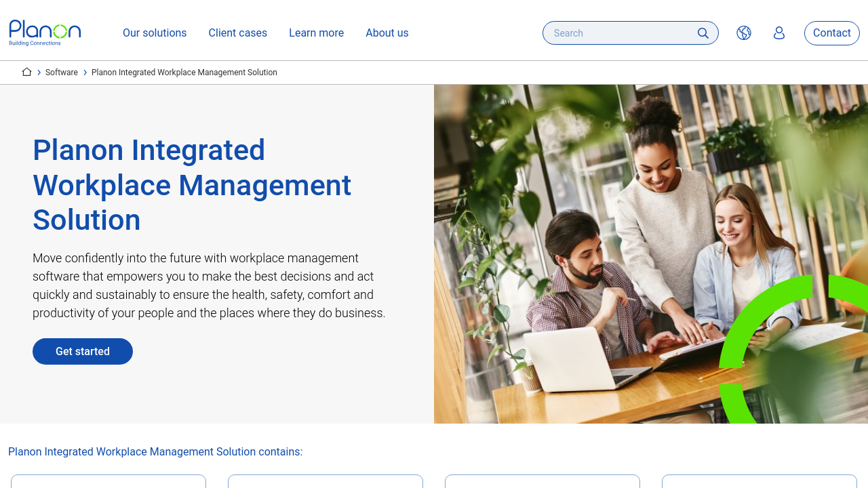Screen dimensions: 868x488
Task: Click the current page breadcrumb text
Action: coord(184,73)
